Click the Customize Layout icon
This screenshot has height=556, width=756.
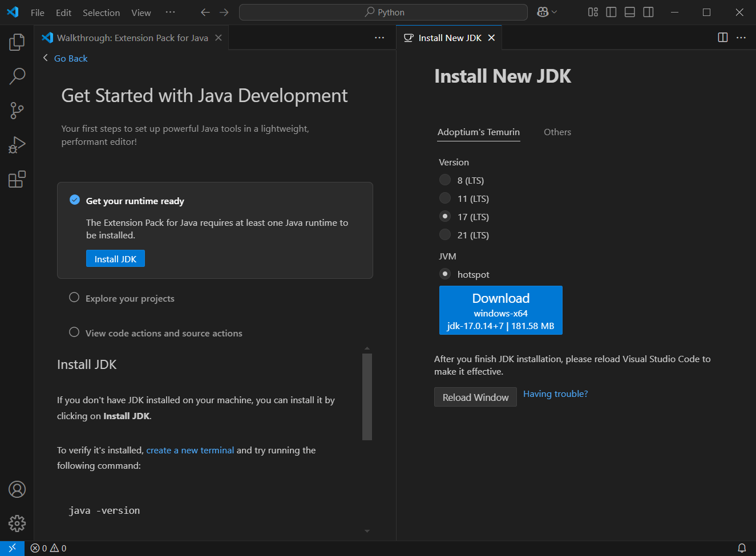coord(593,12)
